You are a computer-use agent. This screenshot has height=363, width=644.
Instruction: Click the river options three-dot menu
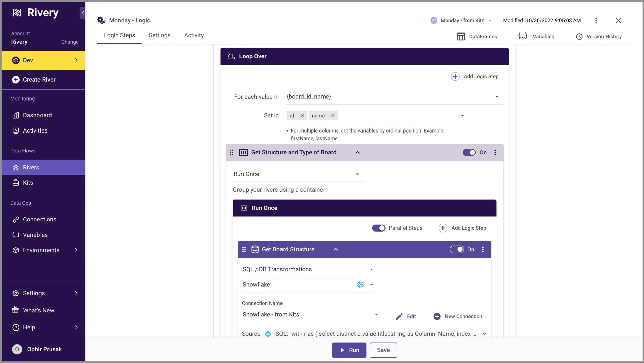[596, 20]
